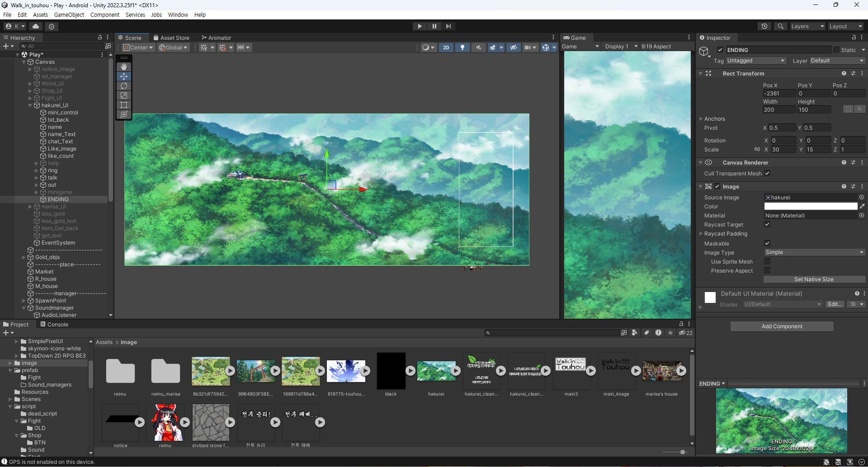Switch to the Asset Store tab
This screenshot has width=868, height=467.
(171, 38)
